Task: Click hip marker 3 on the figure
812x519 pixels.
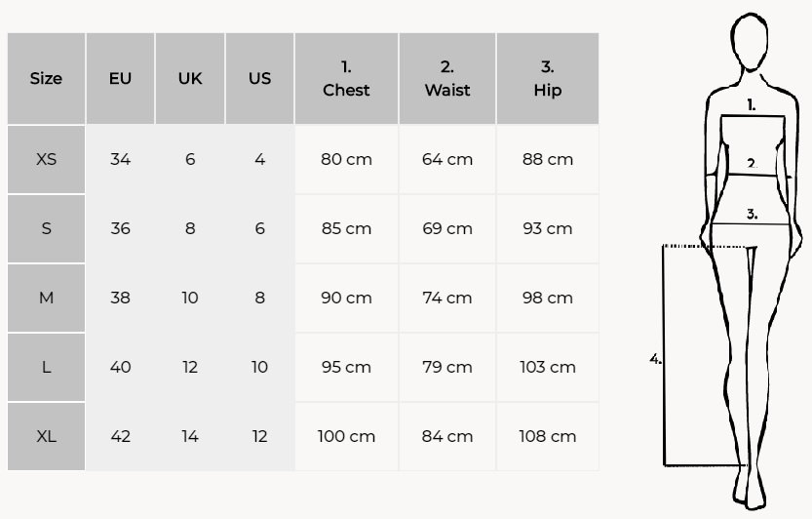Action: click(x=752, y=215)
